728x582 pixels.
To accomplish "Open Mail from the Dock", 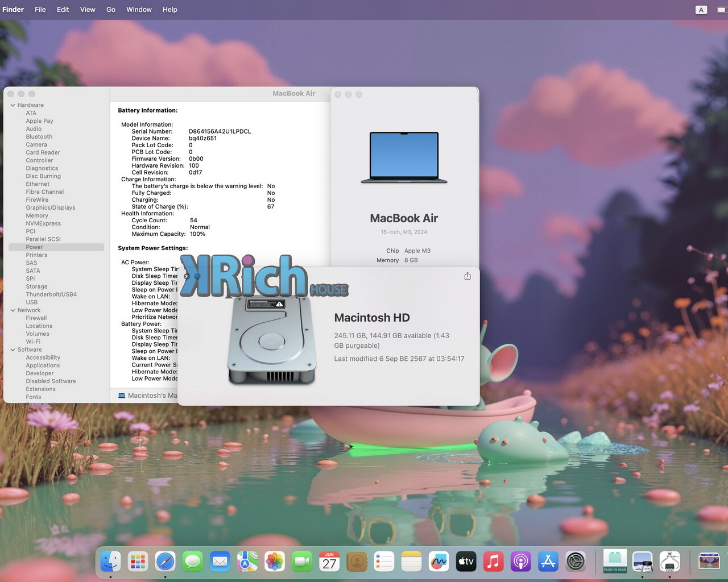I will pos(220,562).
